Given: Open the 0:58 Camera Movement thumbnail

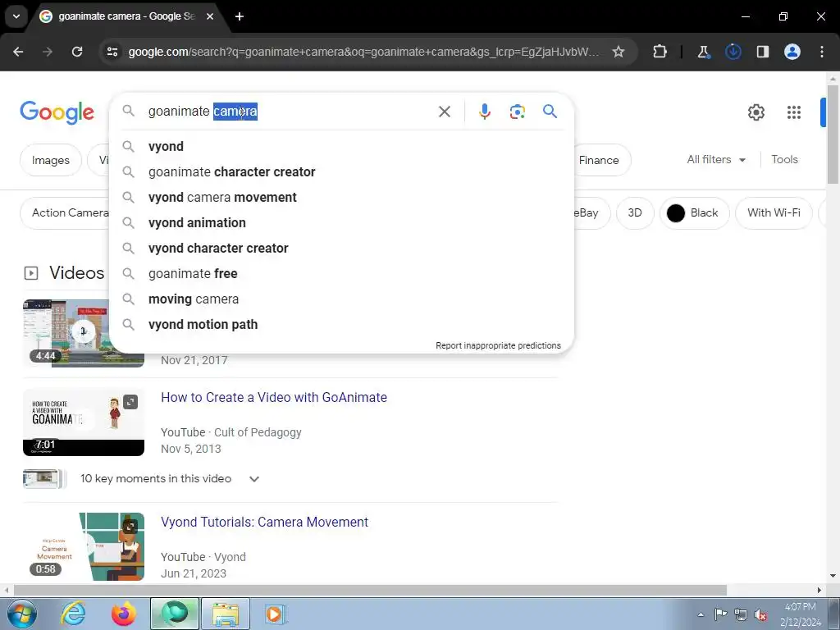Looking at the screenshot, I should [x=84, y=546].
